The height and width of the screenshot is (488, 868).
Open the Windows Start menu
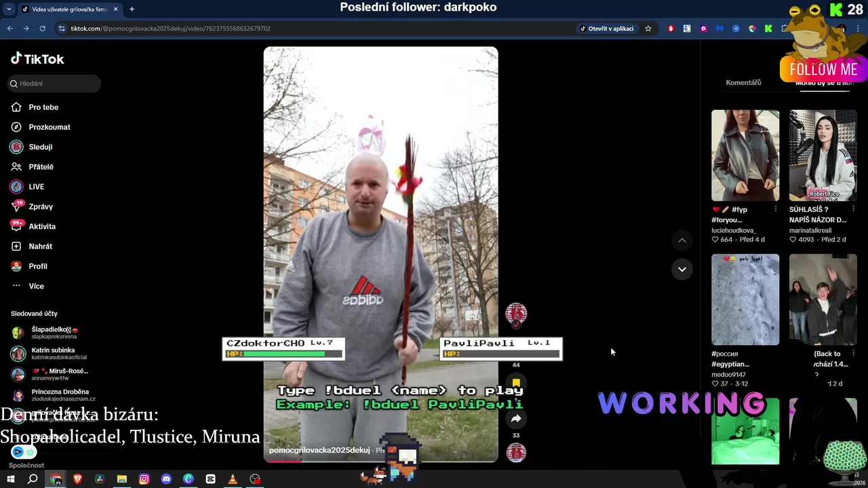(x=10, y=479)
